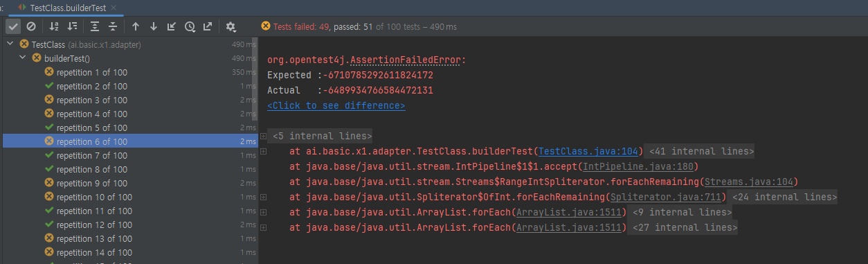
Task: Select repetition 11 of 100
Action: pos(94,211)
